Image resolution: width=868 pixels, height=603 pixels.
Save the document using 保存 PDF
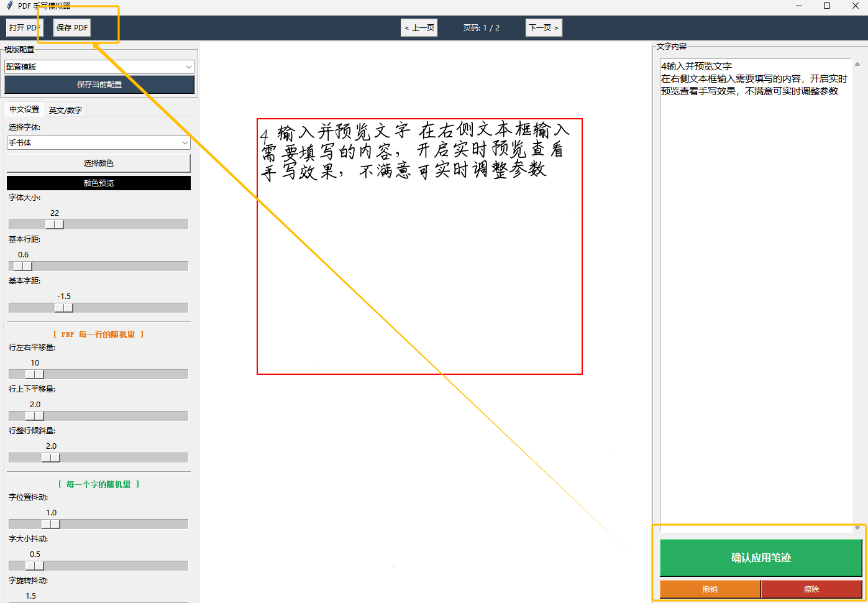(71, 27)
